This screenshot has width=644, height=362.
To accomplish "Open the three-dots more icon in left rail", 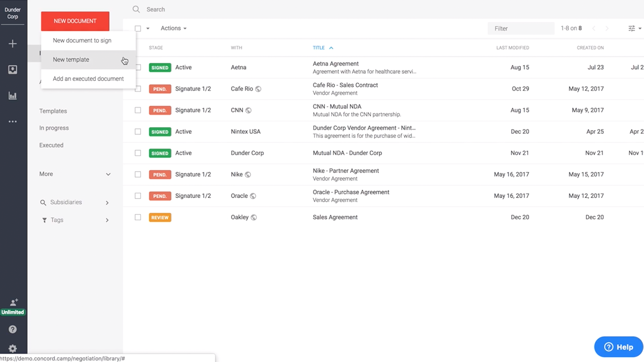I will (x=12, y=121).
